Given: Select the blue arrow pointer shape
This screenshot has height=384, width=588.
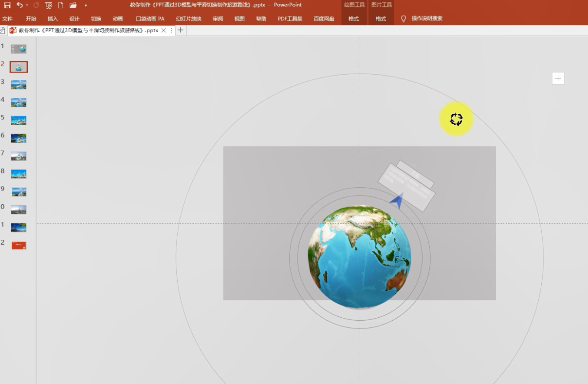Looking at the screenshot, I should tap(397, 201).
